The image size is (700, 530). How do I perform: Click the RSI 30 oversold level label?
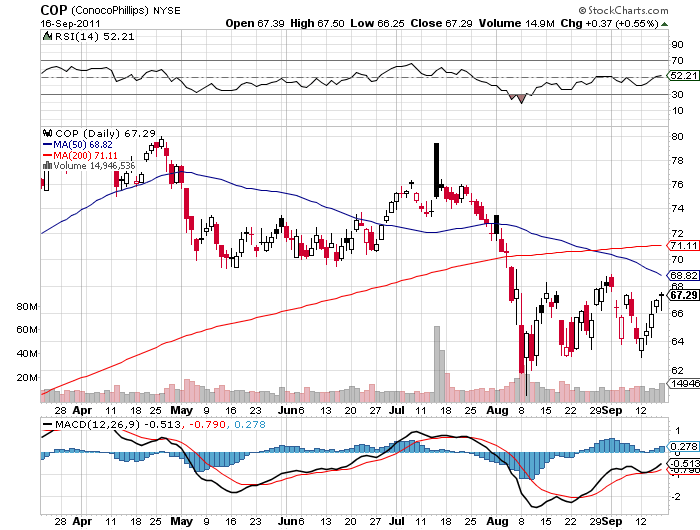[x=677, y=94]
